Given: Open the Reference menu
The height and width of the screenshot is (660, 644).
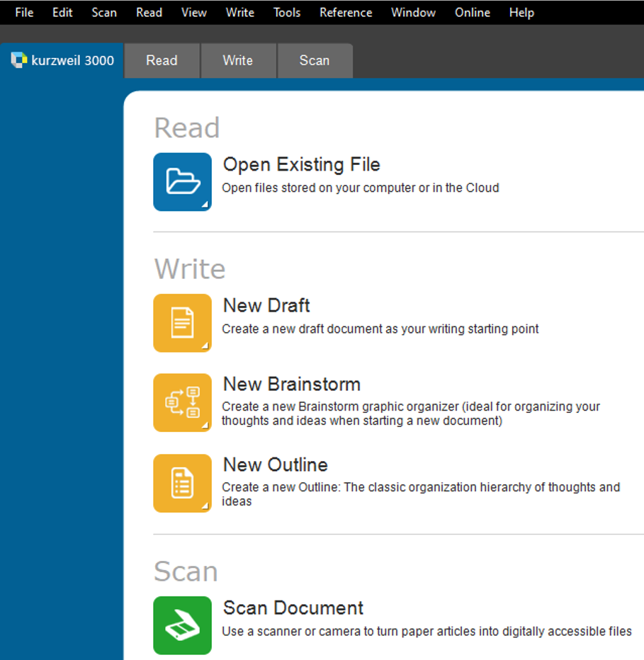Looking at the screenshot, I should tap(346, 13).
